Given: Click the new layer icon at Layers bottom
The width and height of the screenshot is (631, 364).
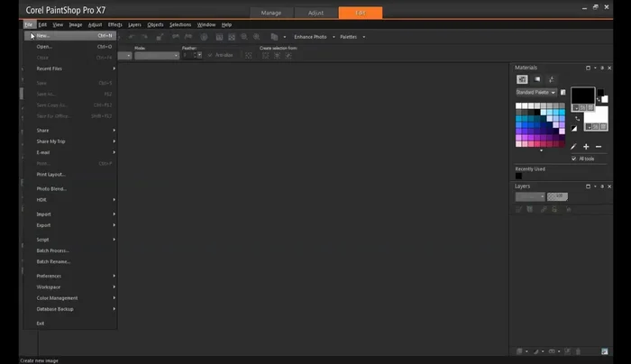Looking at the screenshot, I should pos(520,351).
